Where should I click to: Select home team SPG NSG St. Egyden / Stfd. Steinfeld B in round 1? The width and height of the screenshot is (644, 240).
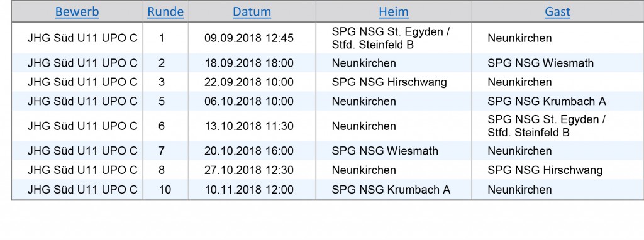coord(391,38)
